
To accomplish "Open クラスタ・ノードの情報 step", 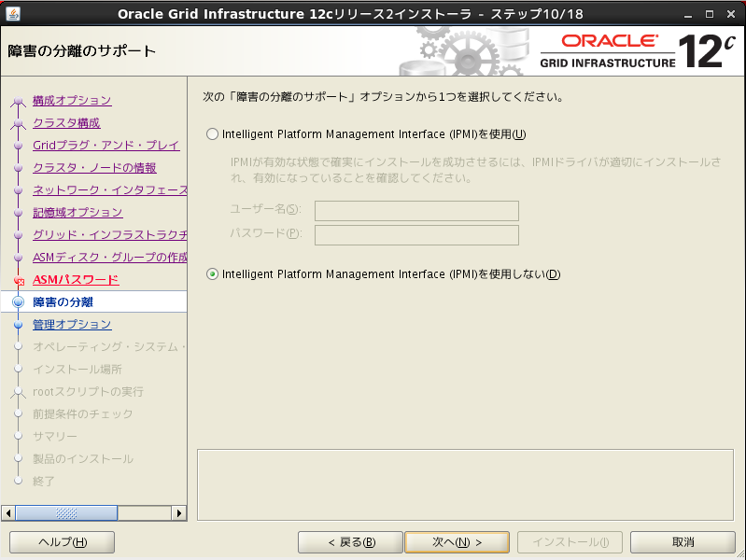I will [x=94, y=168].
